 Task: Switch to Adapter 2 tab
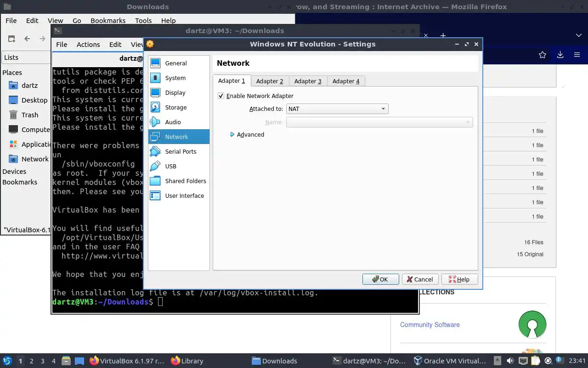click(x=270, y=81)
